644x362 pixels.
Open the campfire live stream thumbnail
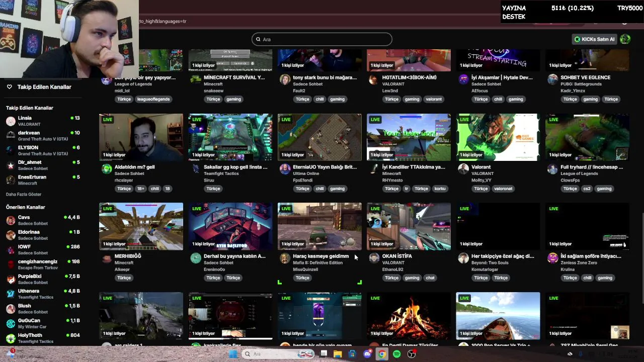point(409,316)
